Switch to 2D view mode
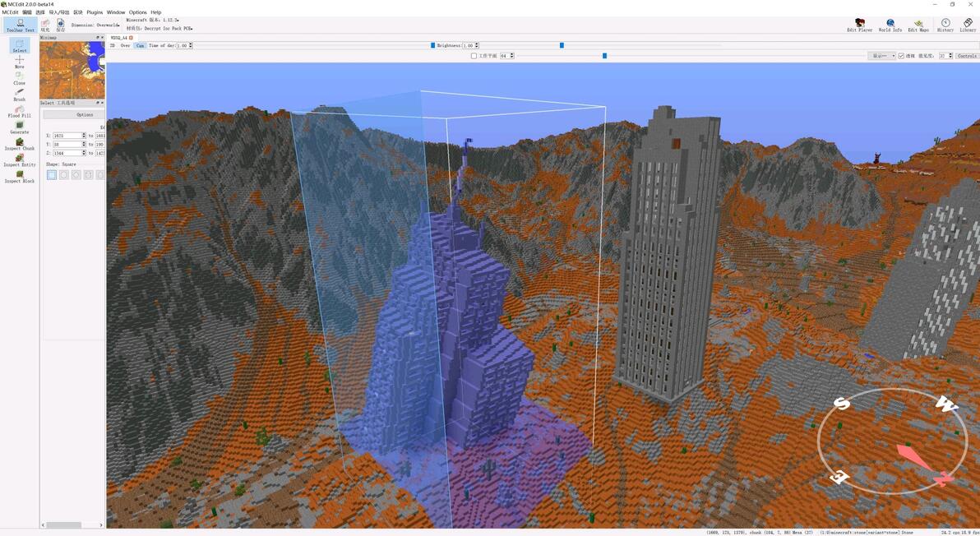Screen dimensions: 980x536 [x=113, y=45]
